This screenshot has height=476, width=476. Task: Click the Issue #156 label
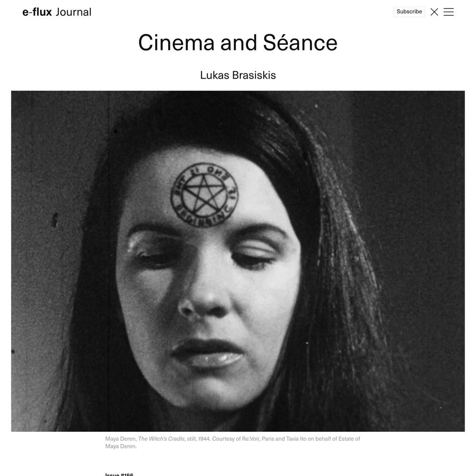point(119,474)
